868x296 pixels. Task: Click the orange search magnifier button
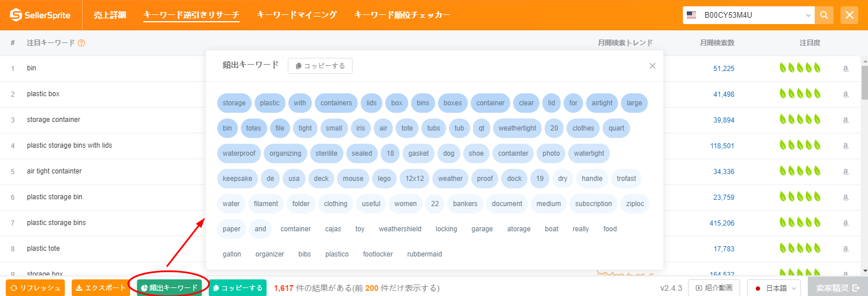pyautogui.click(x=824, y=15)
